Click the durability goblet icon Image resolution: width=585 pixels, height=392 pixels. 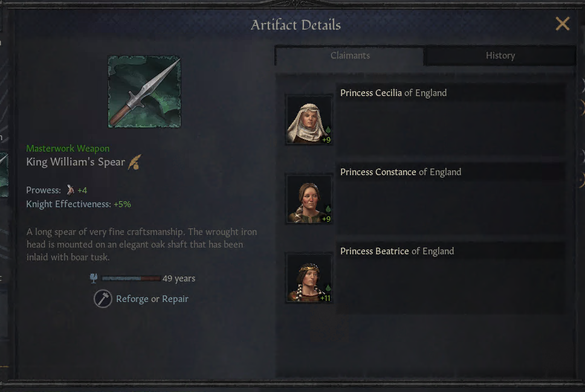(x=94, y=278)
